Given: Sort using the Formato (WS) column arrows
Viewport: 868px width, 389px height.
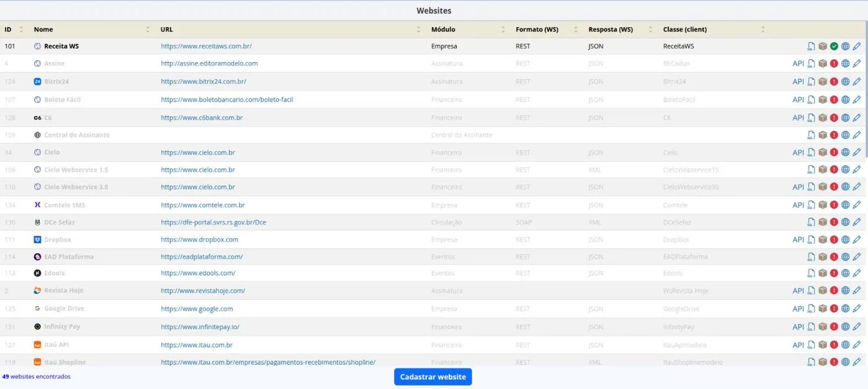Looking at the screenshot, I should click(575, 29).
